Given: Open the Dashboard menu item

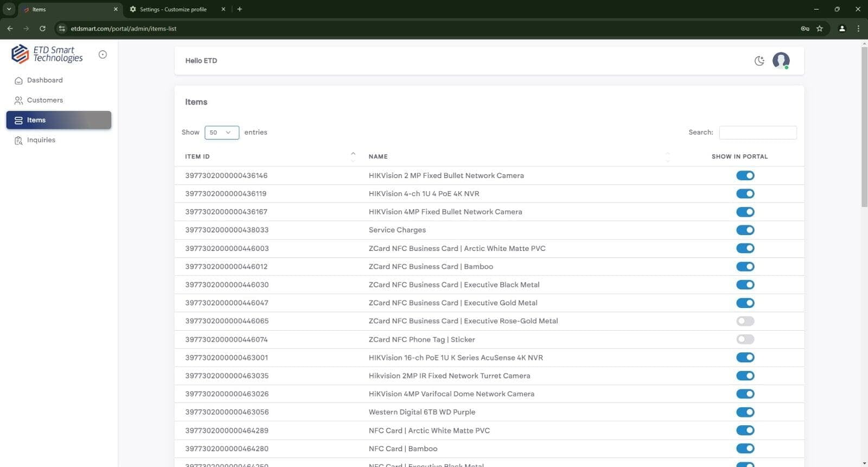Looking at the screenshot, I should click(59, 80).
